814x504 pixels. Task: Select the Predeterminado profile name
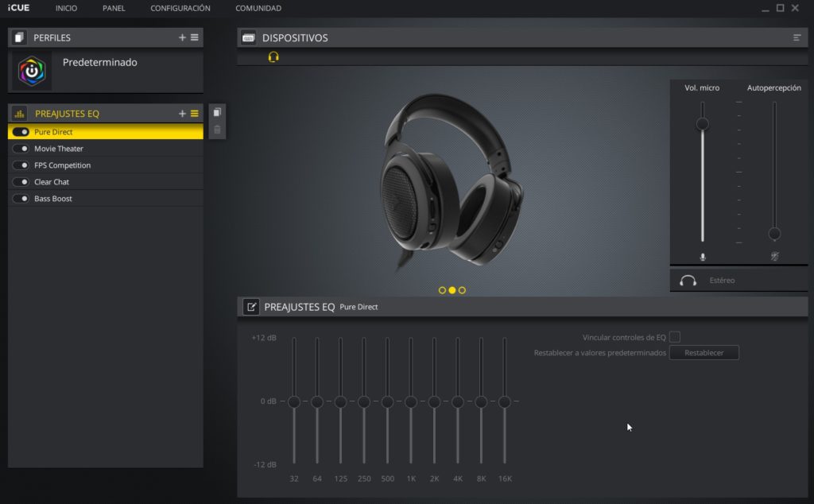pyautogui.click(x=99, y=62)
